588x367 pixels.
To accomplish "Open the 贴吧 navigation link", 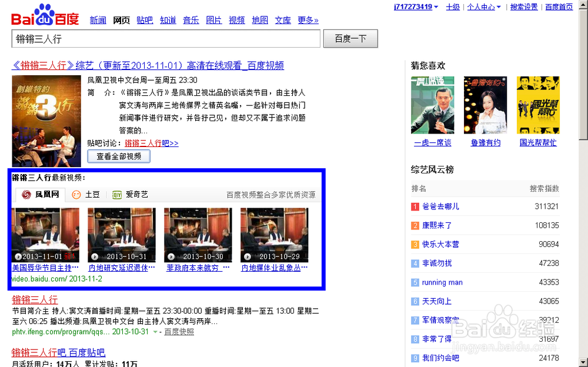I will [145, 20].
